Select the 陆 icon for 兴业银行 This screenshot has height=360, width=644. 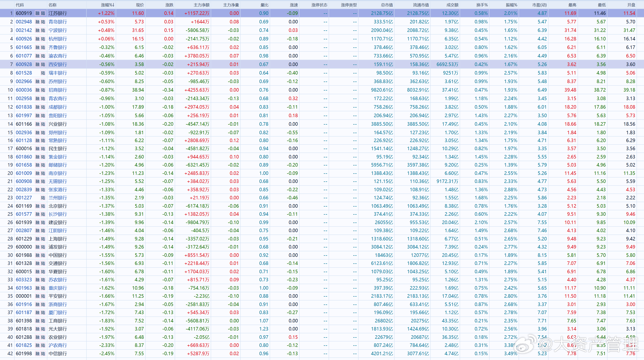click(43, 124)
